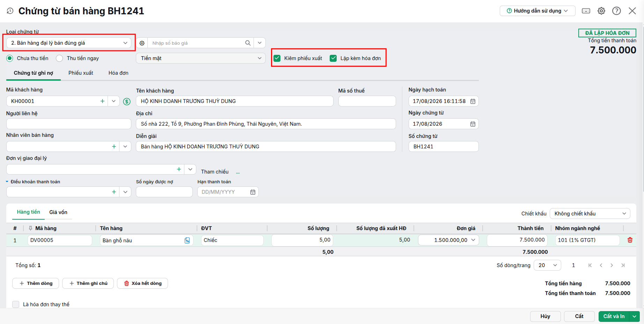Click Diễn giải input field
This screenshot has height=324, width=644.
pos(266,147)
